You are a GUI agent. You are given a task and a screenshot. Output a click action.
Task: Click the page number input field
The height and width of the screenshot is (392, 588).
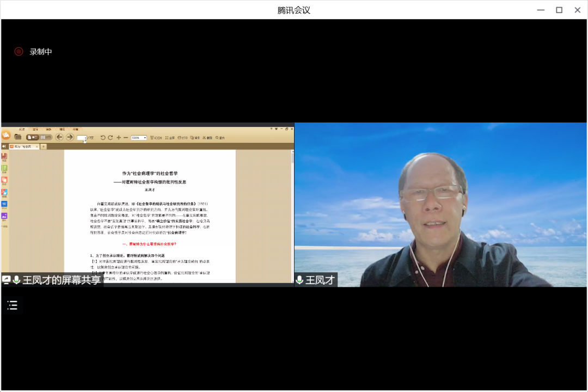[81, 138]
